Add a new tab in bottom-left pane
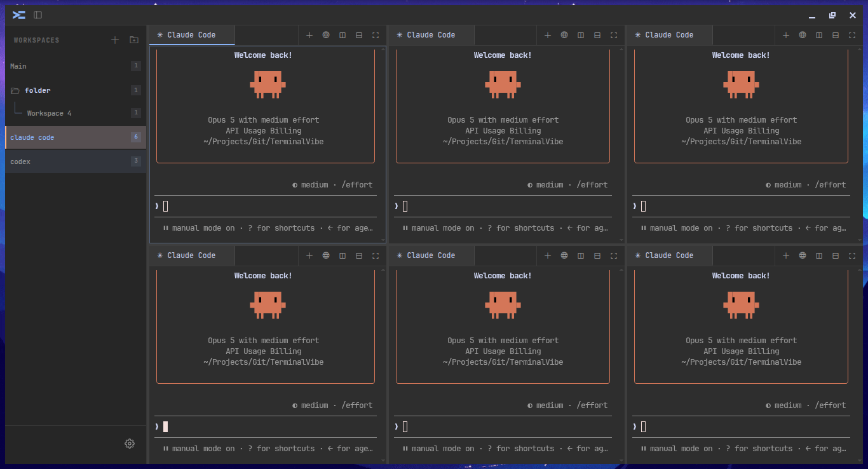868x469 pixels. pos(309,255)
